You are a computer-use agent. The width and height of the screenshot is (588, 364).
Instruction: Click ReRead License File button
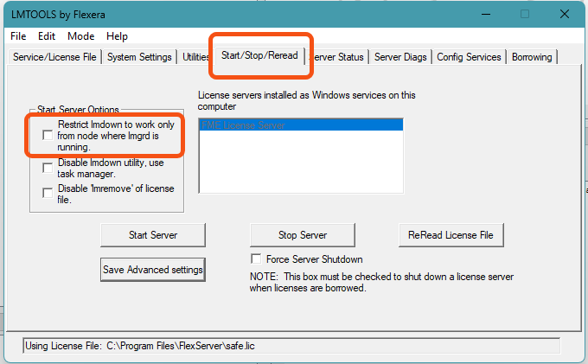click(x=451, y=235)
